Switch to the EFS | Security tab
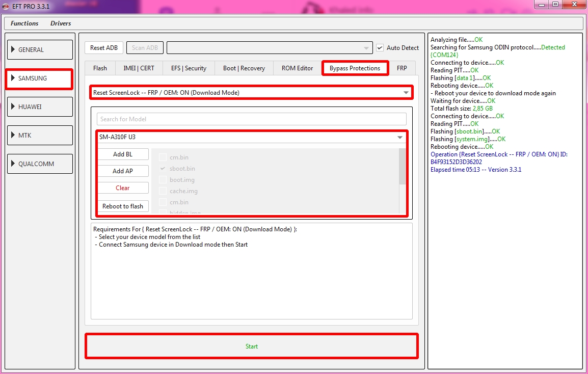 click(x=189, y=68)
